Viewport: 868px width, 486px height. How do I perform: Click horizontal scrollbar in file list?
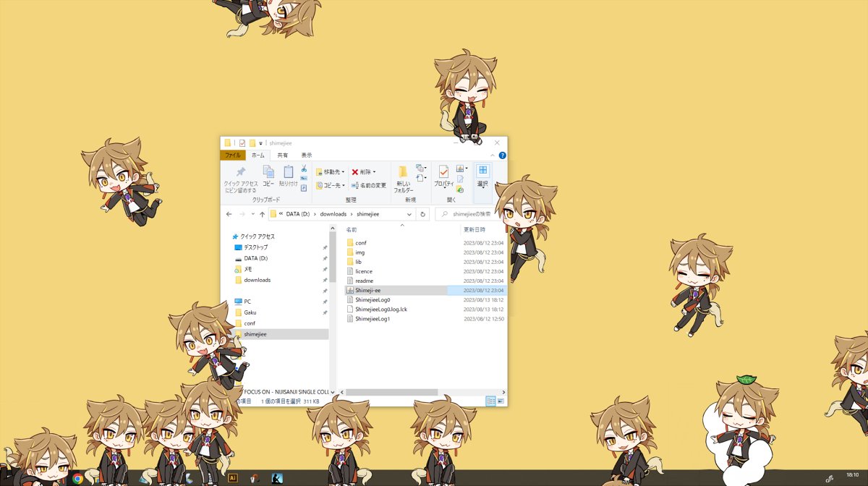coord(391,392)
